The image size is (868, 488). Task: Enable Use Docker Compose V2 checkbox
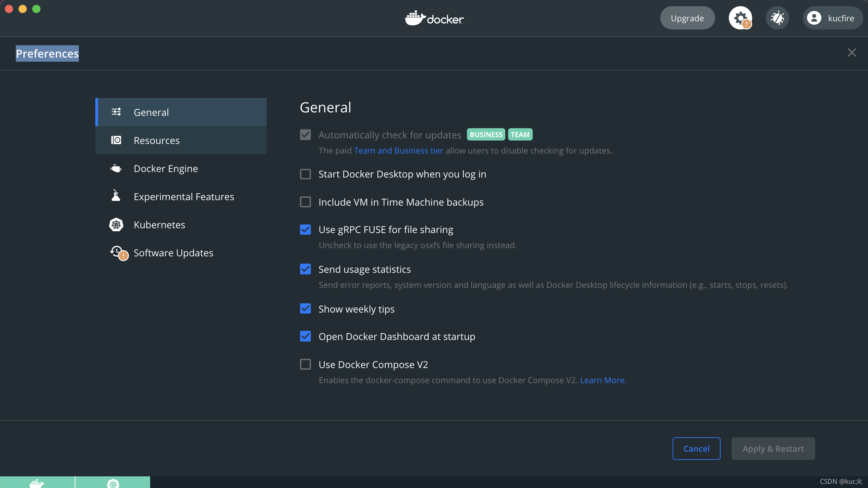[x=305, y=364]
